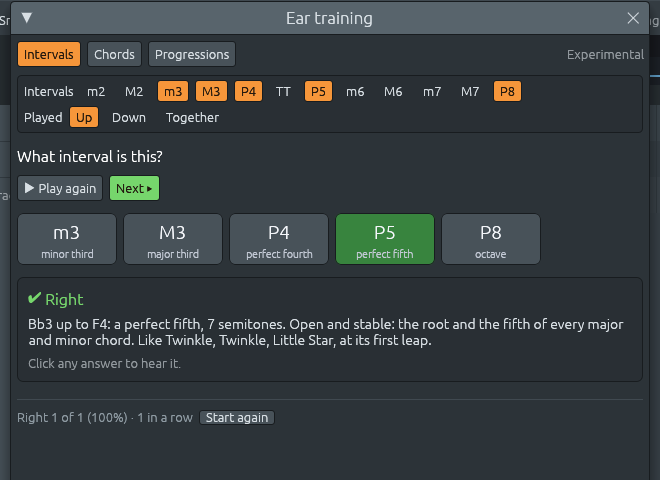Open the Progressions tab
Screen dimensions: 660x480
[192, 54]
